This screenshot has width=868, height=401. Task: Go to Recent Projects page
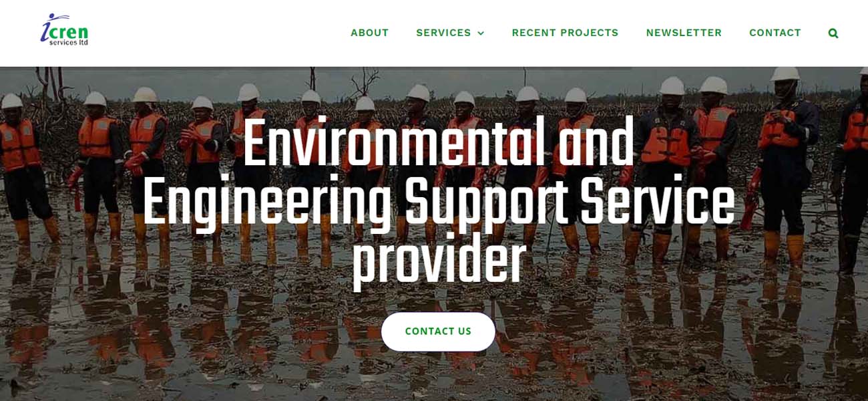click(565, 33)
